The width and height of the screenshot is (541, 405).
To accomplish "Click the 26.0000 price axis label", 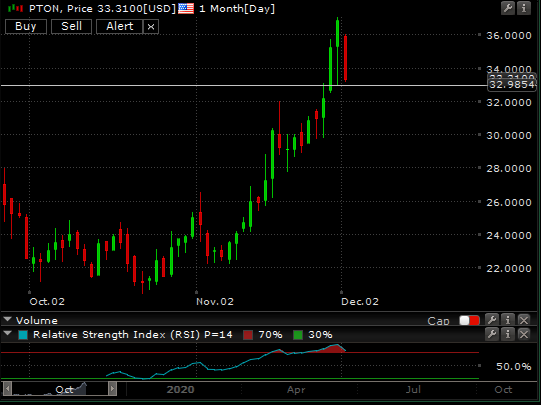I will coord(509,202).
